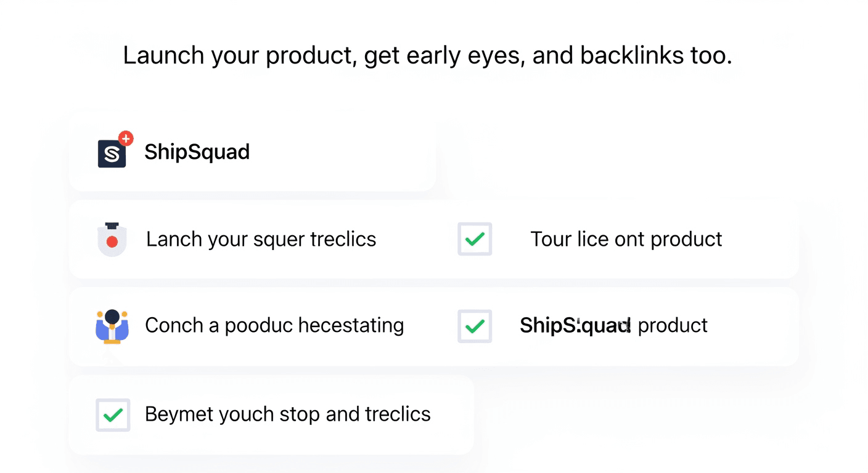868x473 pixels.
Task: Click the medal icon with red dot
Action: pyautogui.click(x=112, y=240)
